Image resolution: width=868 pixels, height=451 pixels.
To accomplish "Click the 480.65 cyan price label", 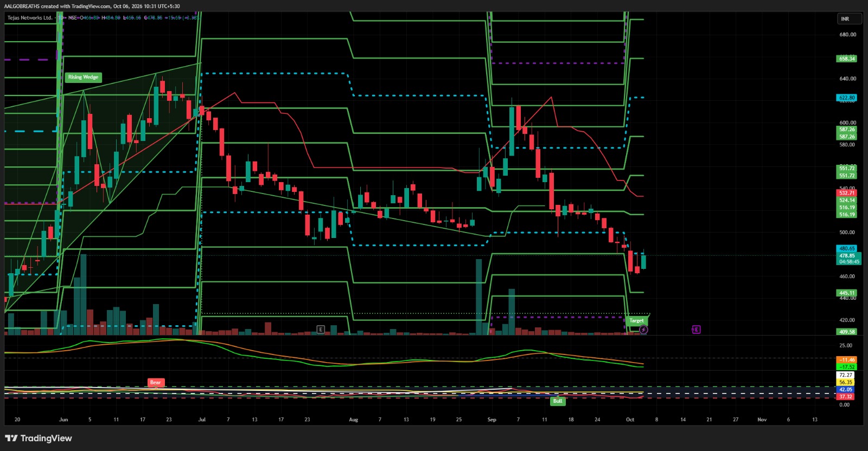I will click(847, 248).
